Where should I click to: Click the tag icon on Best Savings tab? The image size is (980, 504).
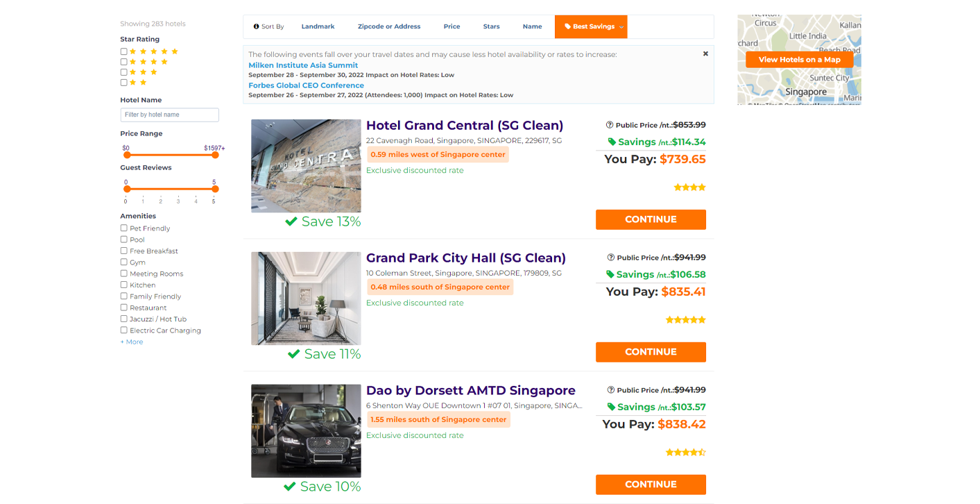click(x=567, y=26)
